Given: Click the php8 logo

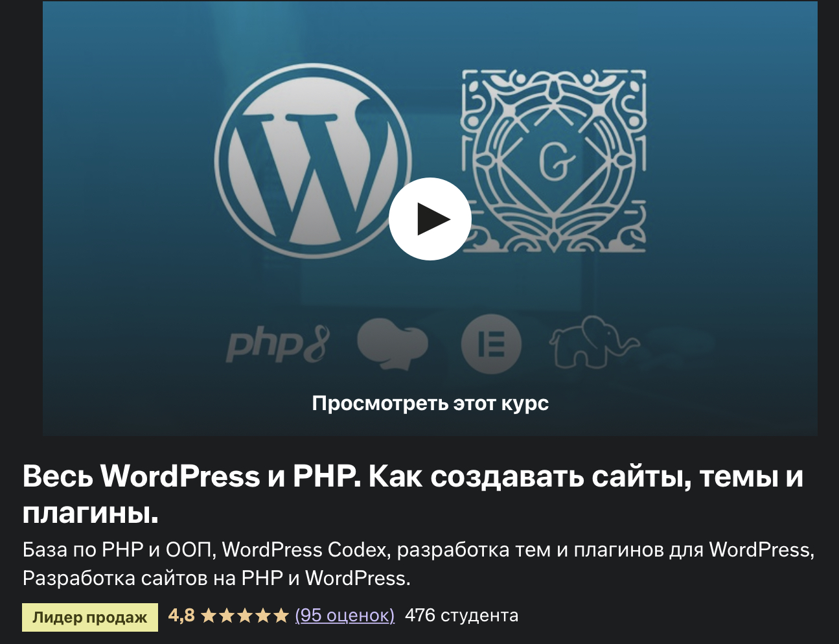Looking at the screenshot, I should pyautogui.click(x=277, y=344).
